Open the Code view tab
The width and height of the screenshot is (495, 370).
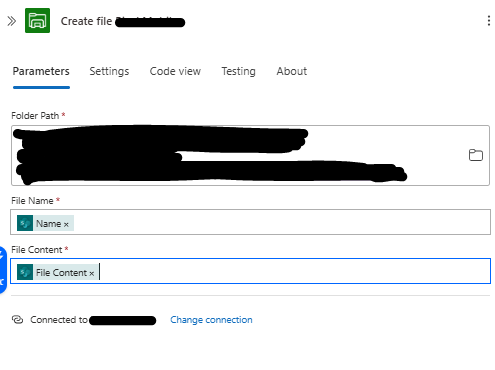(175, 71)
